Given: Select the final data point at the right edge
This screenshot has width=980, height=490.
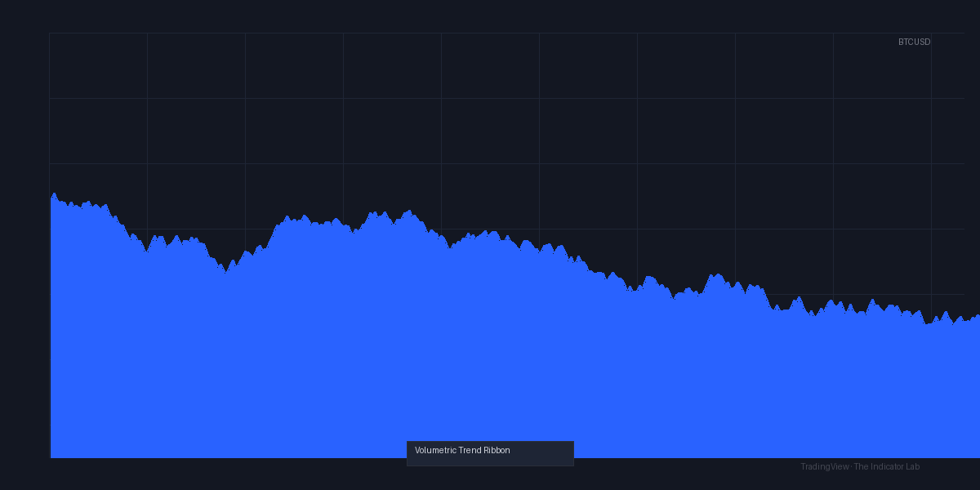Looking at the screenshot, I should click(x=978, y=315).
